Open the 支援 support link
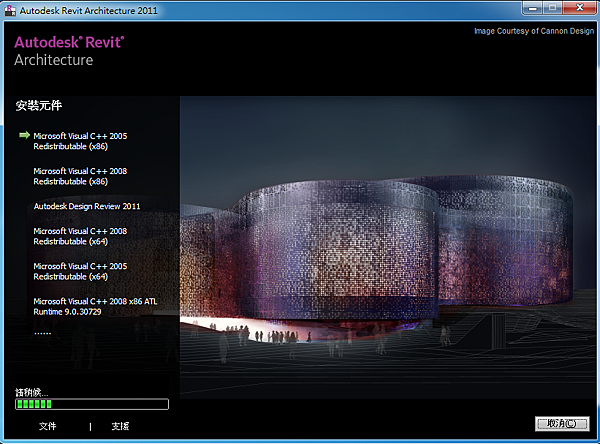Image resolution: width=600 pixels, height=444 pixels. tap(120, 426)
